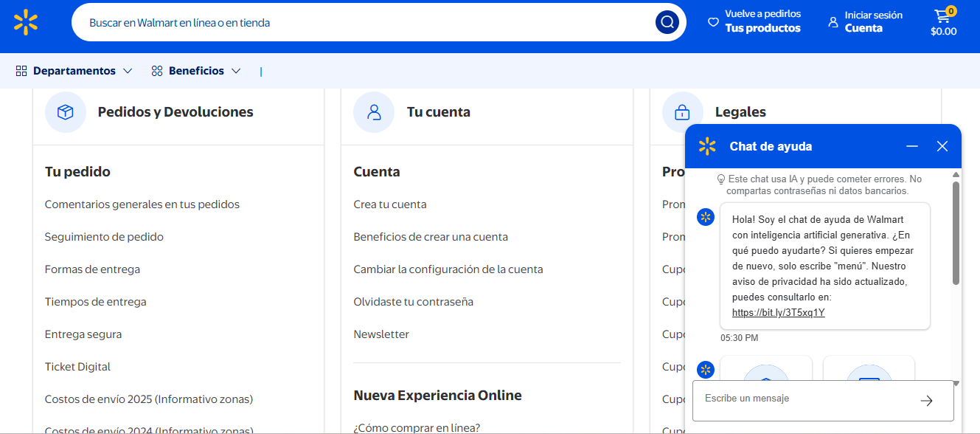Open Cambiar la configuración de la cuenta
This screenshot has width=980, height=434.
pyautogui.click(x=448, y=269)
